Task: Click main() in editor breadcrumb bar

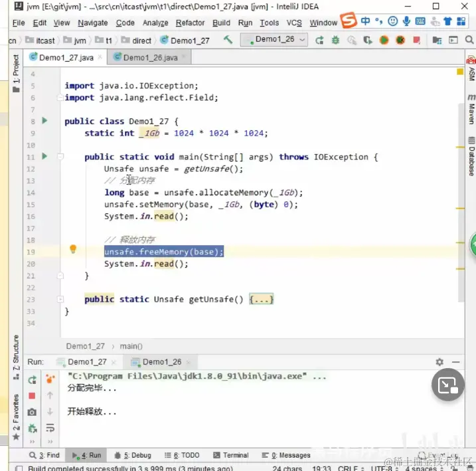Action: pyautogui.click(x=131, y=346)
